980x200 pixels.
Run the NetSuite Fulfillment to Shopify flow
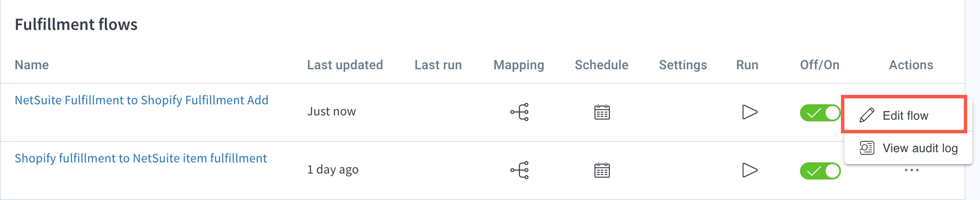749,112
